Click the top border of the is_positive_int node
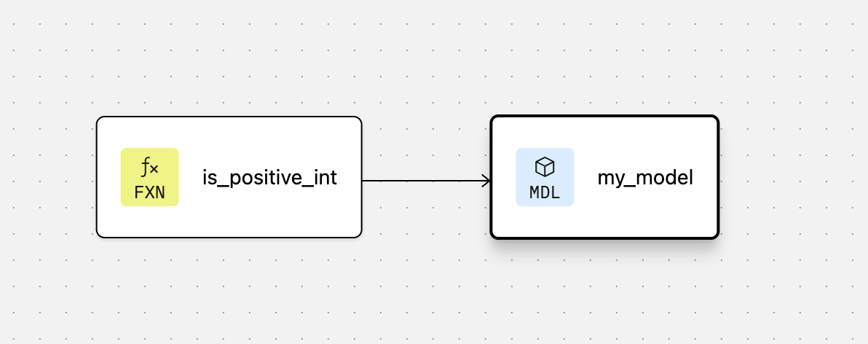This screenshot has height=344, width=868. (229, 117)
